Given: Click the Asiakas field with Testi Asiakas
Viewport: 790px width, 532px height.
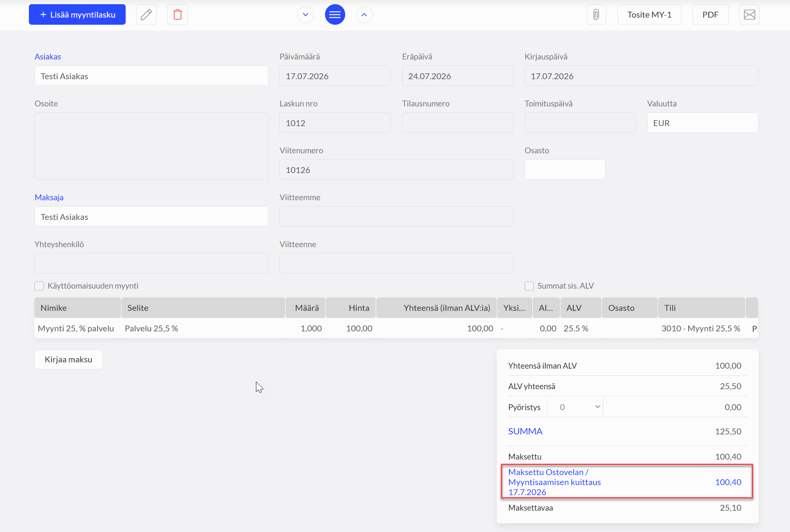Looking at the screenshot, I should [151, 76].
